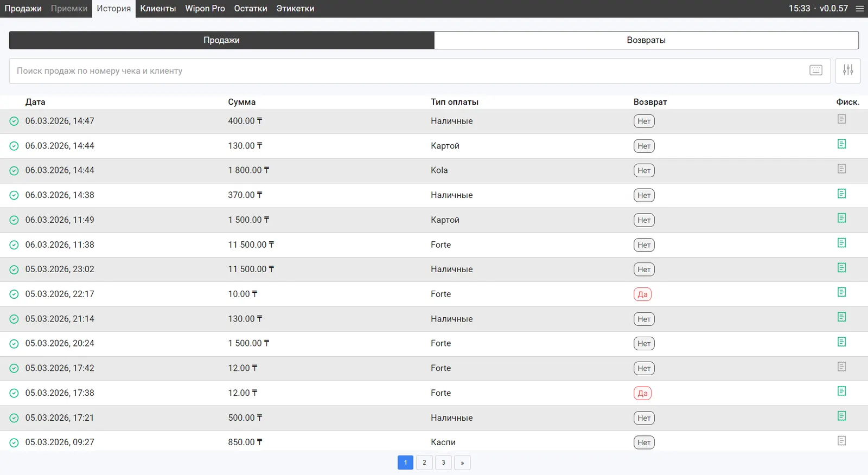Open the 1 800.00 Kola sale row
The width and height of the screenshot is (868, 475).
325,170
